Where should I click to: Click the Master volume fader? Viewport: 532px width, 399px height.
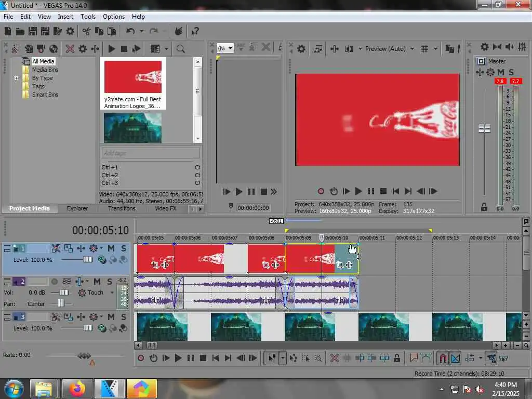click(484, 129)
